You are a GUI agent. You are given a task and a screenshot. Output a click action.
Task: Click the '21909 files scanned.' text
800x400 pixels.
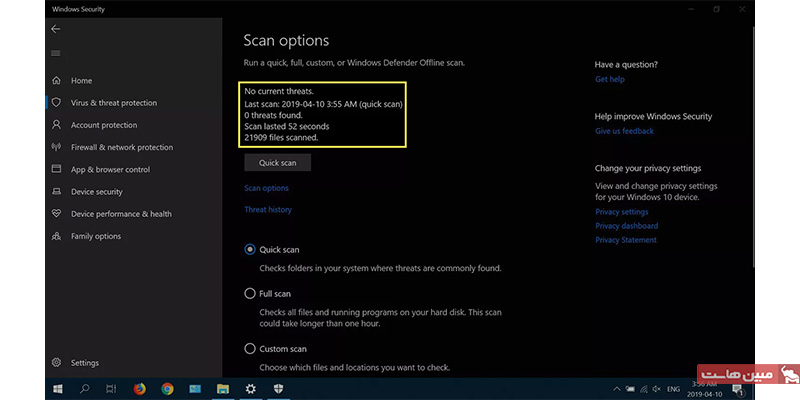pos(281,137)
